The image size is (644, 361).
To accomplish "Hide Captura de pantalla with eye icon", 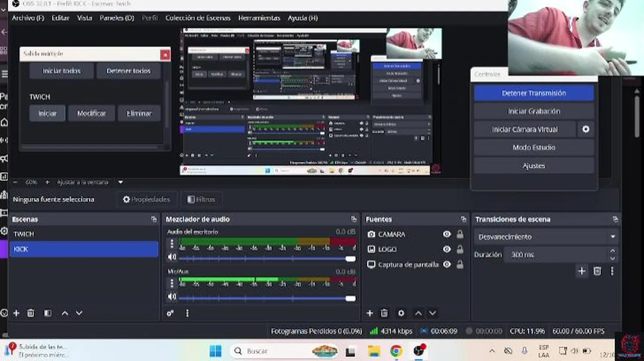I will [x=446, y=264].
